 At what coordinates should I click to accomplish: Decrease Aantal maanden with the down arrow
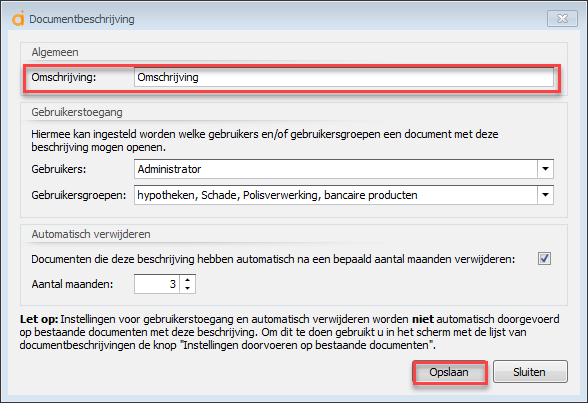coord(188,288)
